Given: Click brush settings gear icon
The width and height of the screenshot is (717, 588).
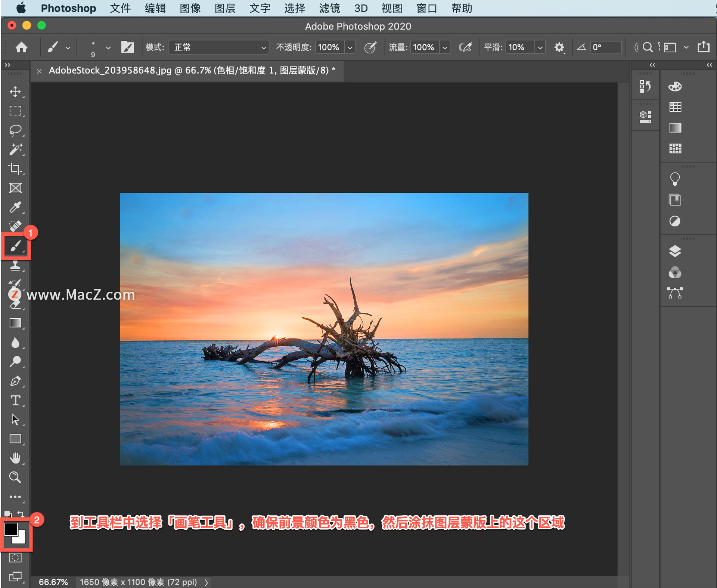Looking at the screenshot, I should coord(560,48).
